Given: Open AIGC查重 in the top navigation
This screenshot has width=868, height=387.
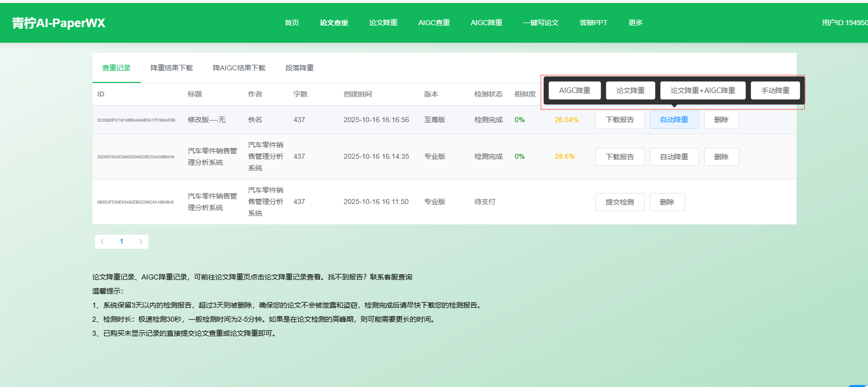Looking at the screenshot, I should (434, 23).
